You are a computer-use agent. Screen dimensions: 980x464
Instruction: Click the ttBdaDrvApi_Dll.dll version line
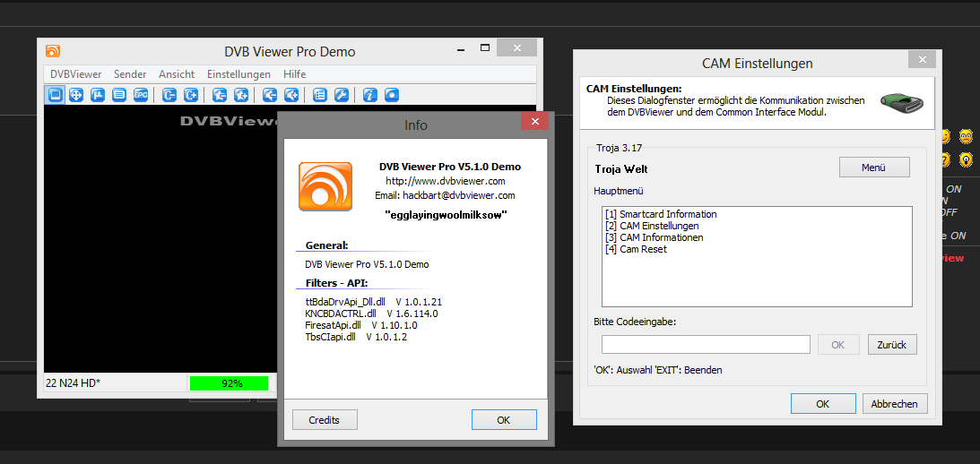[x=374, y=302]
